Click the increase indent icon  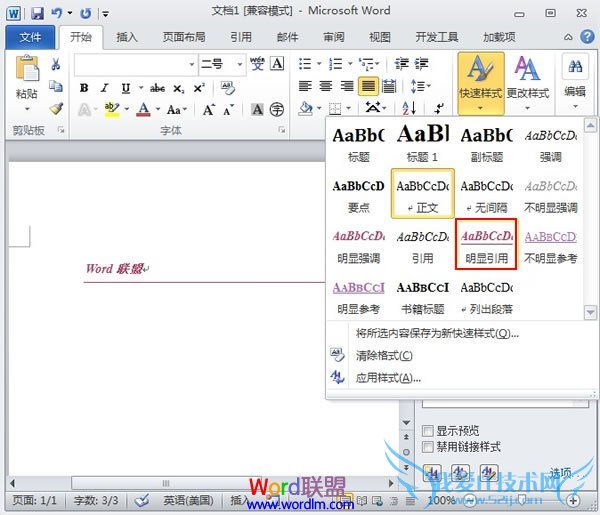(421, 64)
